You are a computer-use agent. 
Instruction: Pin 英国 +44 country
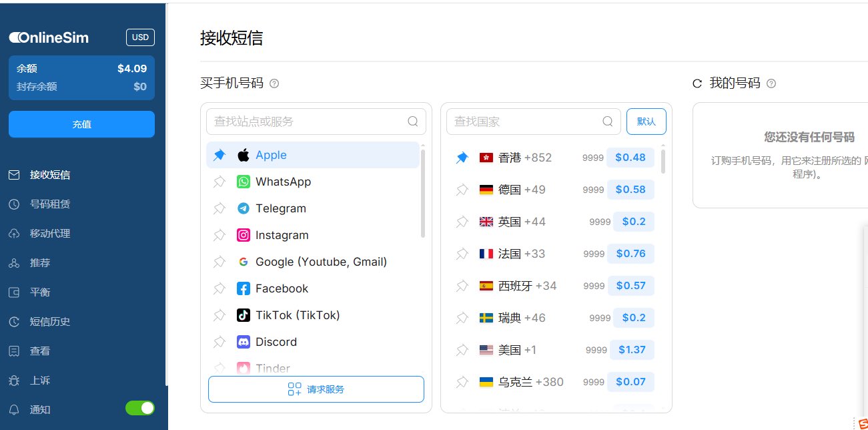462,222
